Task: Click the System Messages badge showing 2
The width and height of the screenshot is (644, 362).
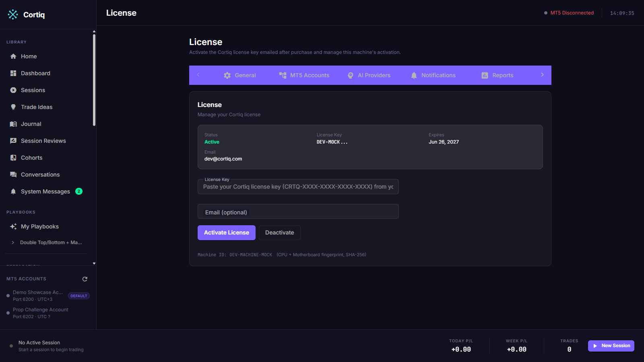Action: pos(79,191)
